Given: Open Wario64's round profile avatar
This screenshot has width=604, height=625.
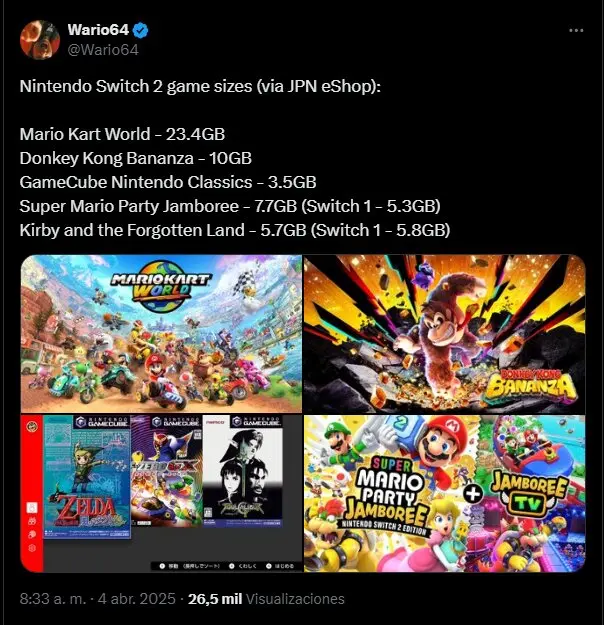Looking at the screenshot, I should point(40,40).
